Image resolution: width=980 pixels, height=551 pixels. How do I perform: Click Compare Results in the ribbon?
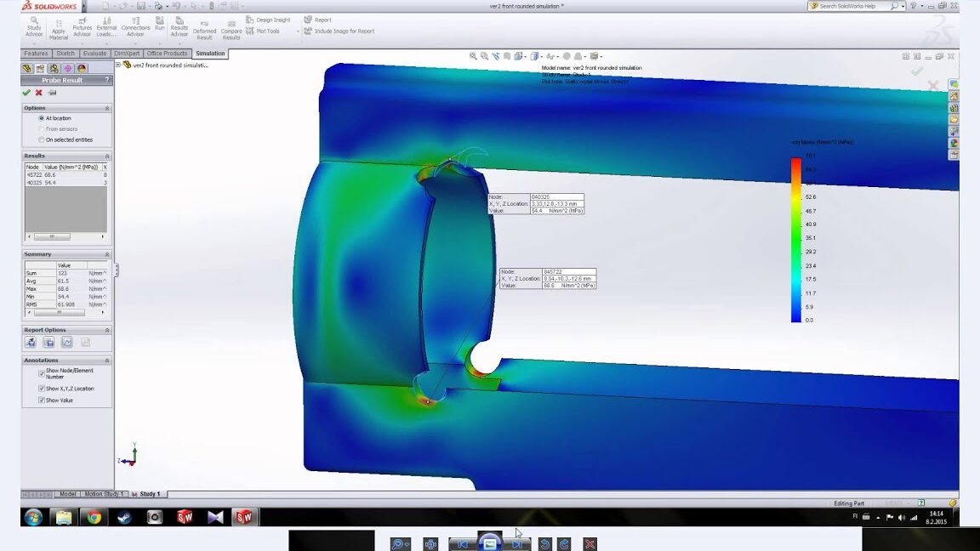231,30
